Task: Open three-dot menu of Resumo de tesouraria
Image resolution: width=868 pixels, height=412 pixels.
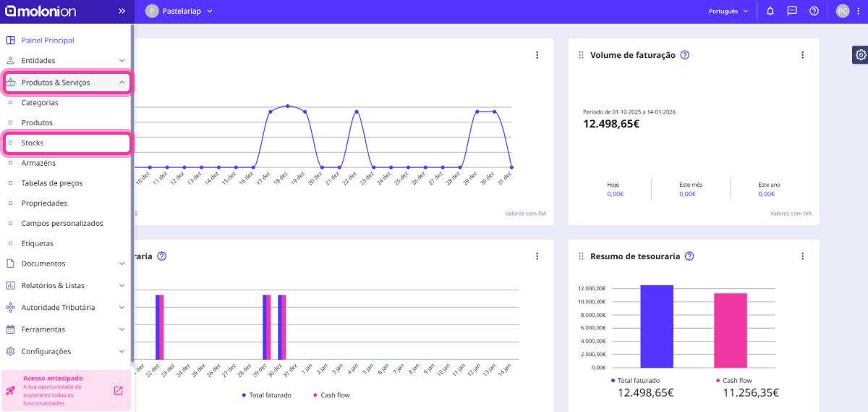Action: point(802,256)
